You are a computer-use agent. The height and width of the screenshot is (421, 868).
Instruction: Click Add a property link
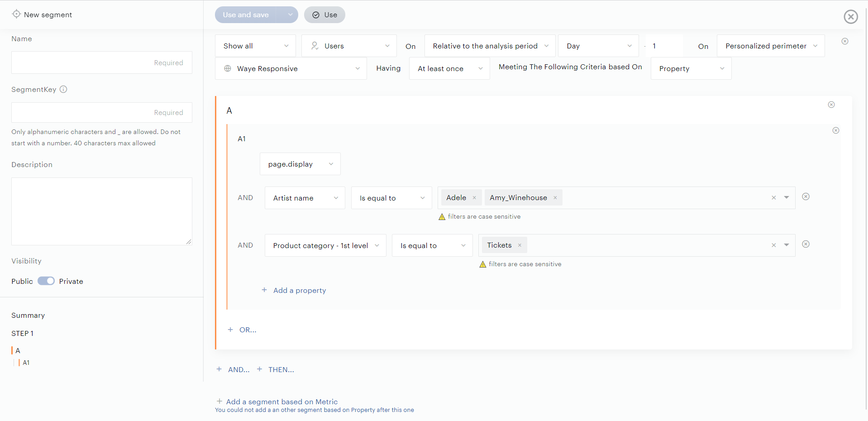coord(299,291)
